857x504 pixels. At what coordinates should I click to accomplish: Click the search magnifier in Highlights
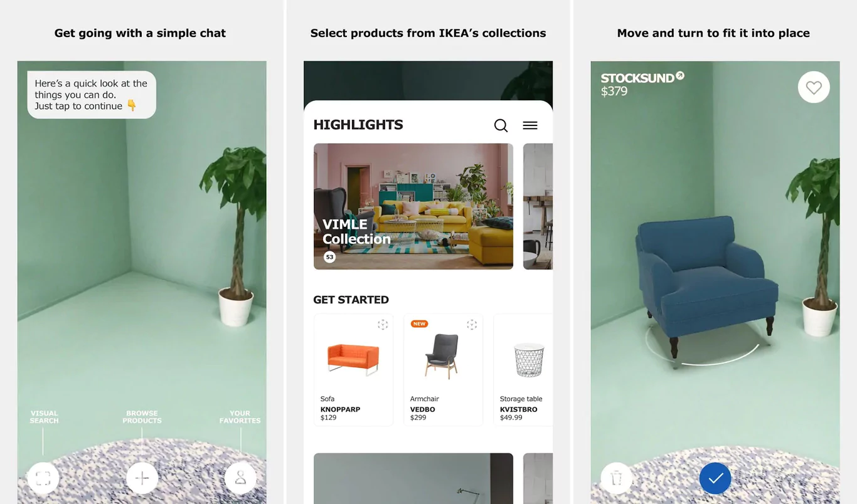[x=501, y=125]
